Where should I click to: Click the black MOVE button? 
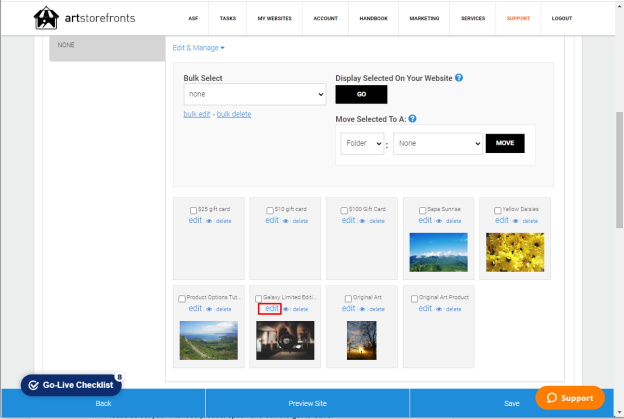(x=505, y=143)
